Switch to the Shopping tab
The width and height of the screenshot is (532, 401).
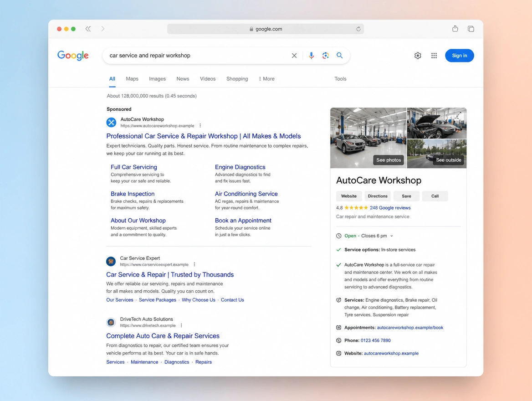pos(237,79)
